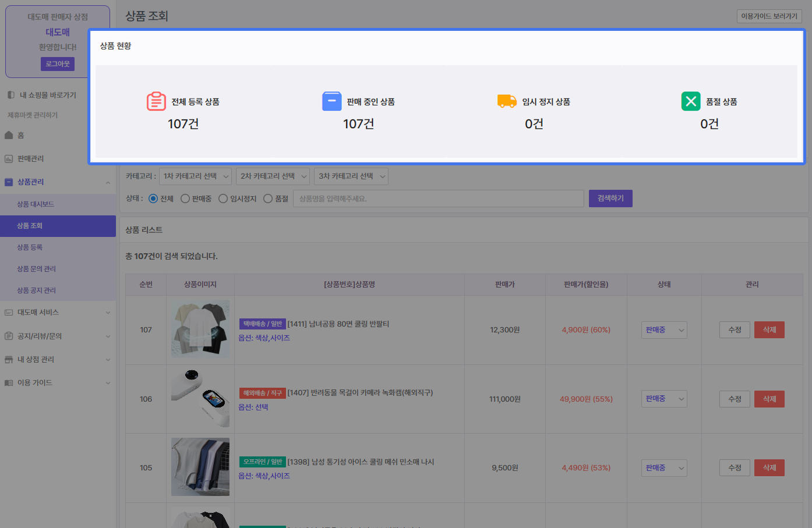This screenshot has height=528, width=812.
Task: Click the sales management chart icon
Action: pyautogui.click(x=9, y=159)
